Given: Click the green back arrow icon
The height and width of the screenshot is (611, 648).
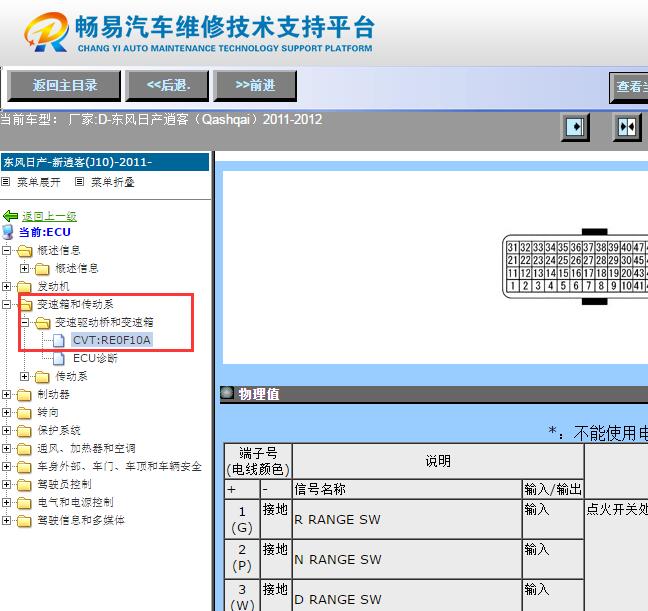Looking at the screenshot, I should [x=10, y=215].
